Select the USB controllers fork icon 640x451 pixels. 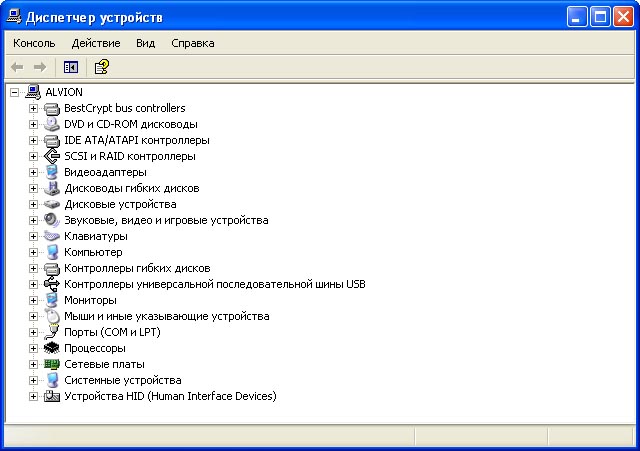[x=52, y=284]
